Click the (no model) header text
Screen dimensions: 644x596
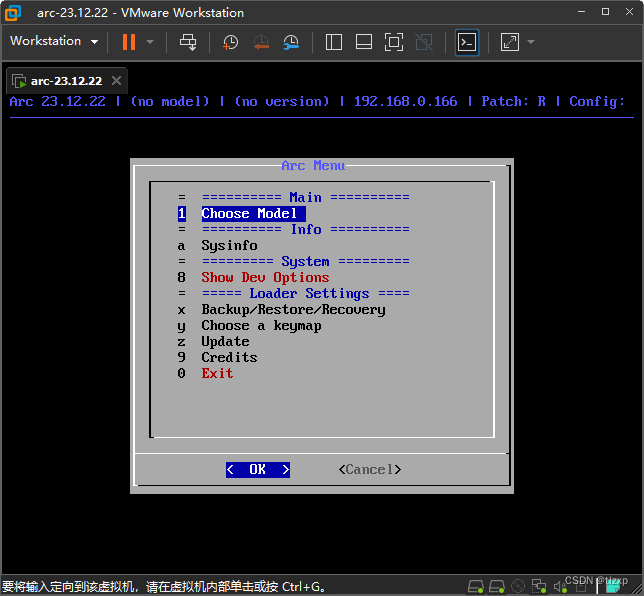[x=170, y=101]
